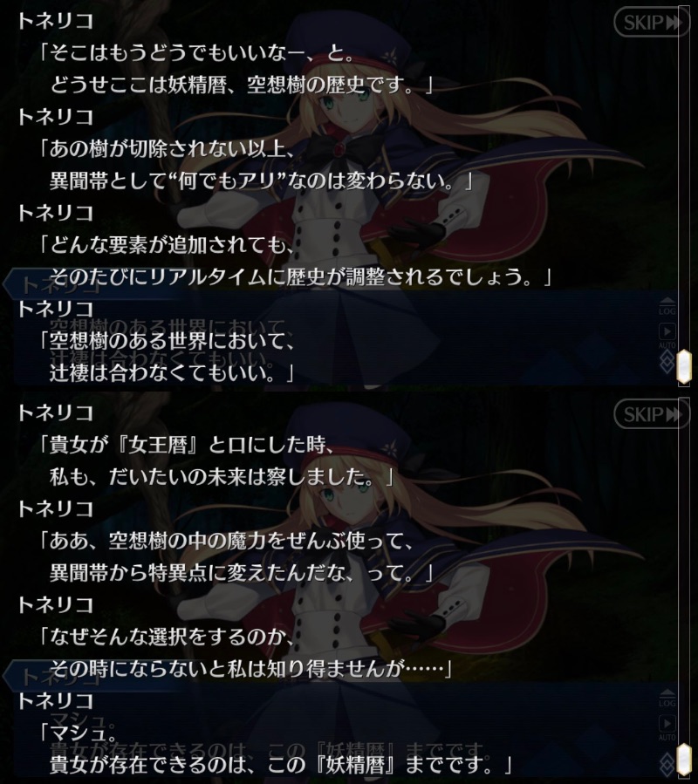Click the double-diamond icon in the upper panel
698x784 pixels.
666,362
